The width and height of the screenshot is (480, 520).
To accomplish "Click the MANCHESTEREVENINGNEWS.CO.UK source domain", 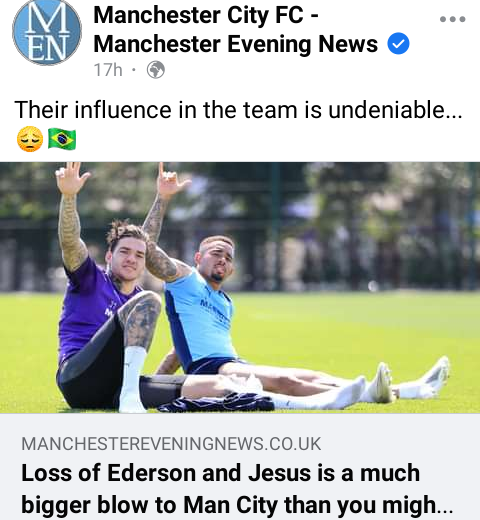I will click(x=171, y=444).
